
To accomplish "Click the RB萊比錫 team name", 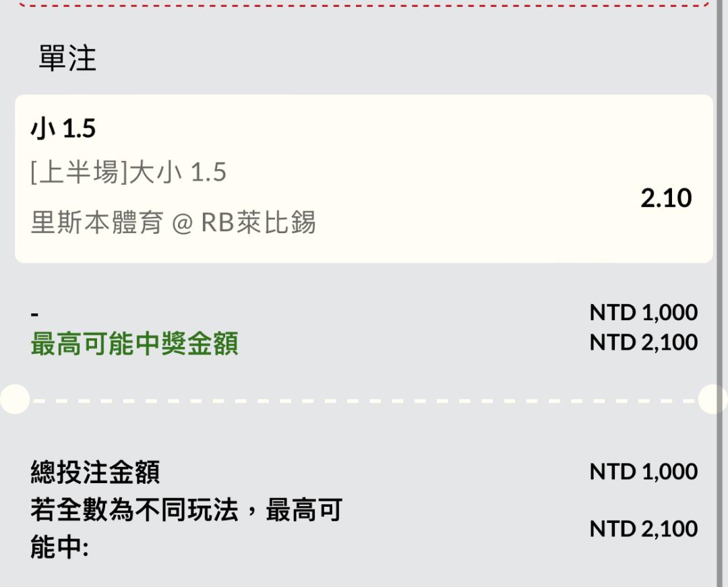I will 258,222.
